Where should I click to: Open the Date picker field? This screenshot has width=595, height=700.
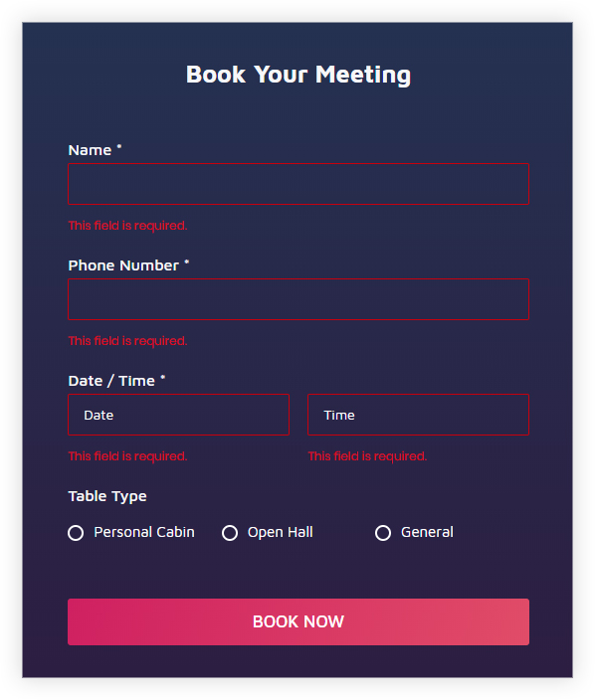click(x=179, y=415)
